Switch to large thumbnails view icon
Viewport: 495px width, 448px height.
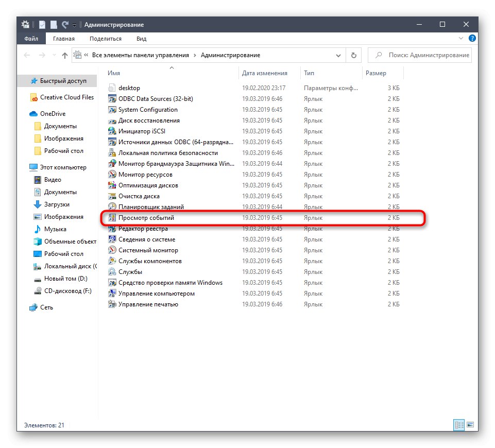470,425
